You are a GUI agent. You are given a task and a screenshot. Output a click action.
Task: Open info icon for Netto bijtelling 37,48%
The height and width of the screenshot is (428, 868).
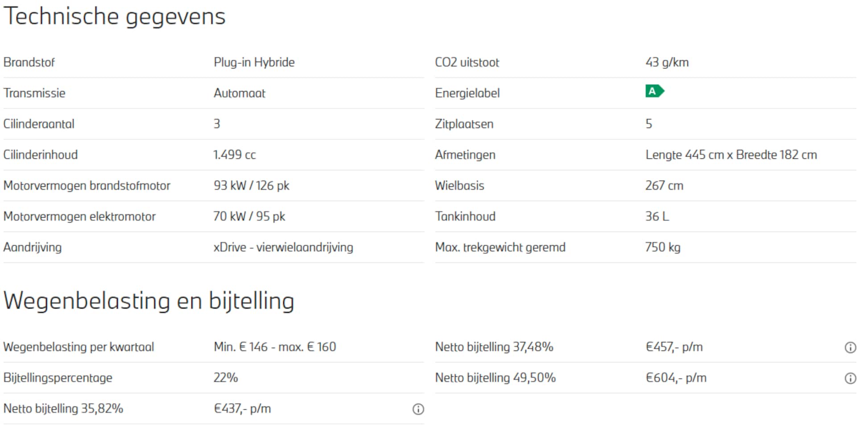[850, 347]
